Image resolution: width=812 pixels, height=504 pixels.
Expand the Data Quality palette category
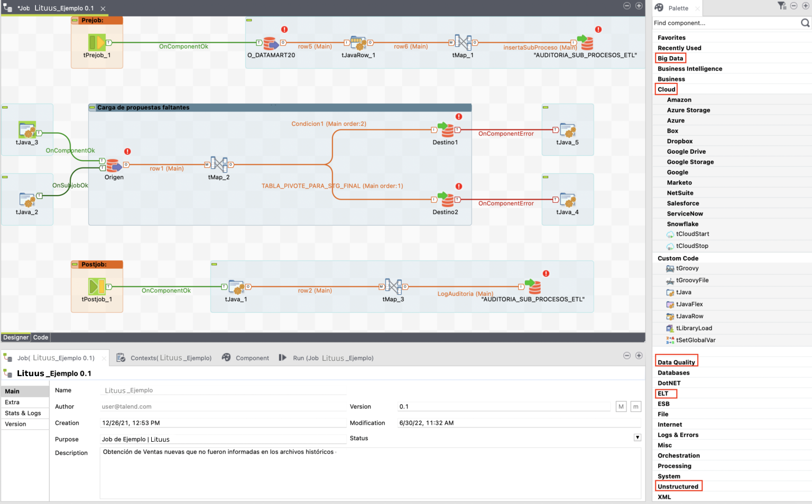pyautogui.click(x=676, y=362)
